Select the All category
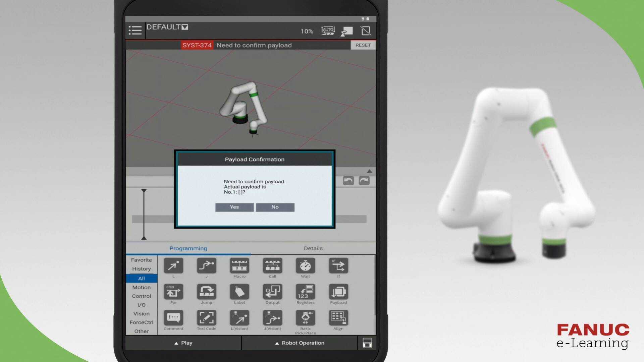This screenshot has width=644, height=362. tap(142, 278)
